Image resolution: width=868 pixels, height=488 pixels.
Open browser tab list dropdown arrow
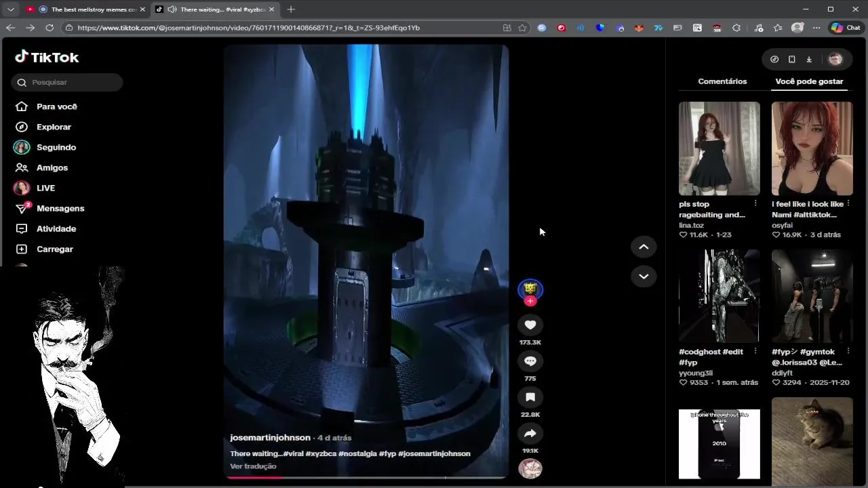[x=10, y=9]
